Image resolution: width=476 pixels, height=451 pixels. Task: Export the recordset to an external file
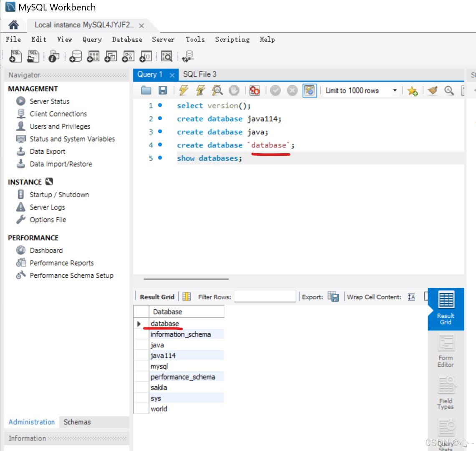pos(333,296)
